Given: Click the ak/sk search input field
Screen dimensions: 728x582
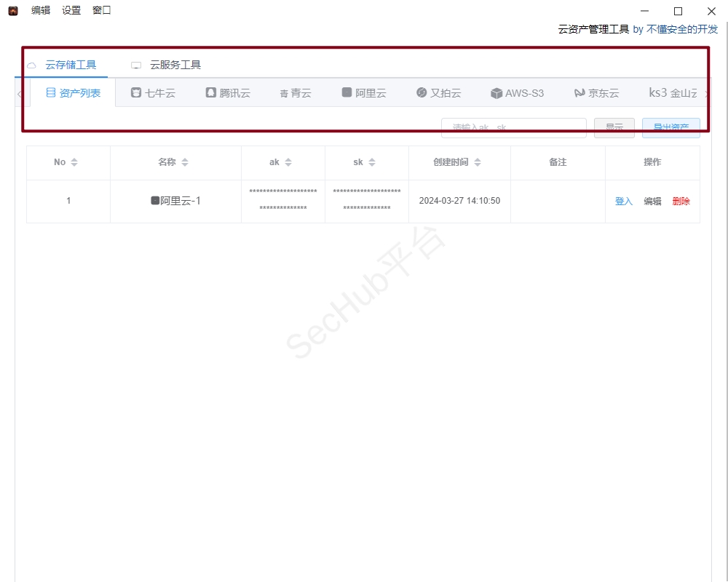Looking at the screenshot, I should [513, 128].
